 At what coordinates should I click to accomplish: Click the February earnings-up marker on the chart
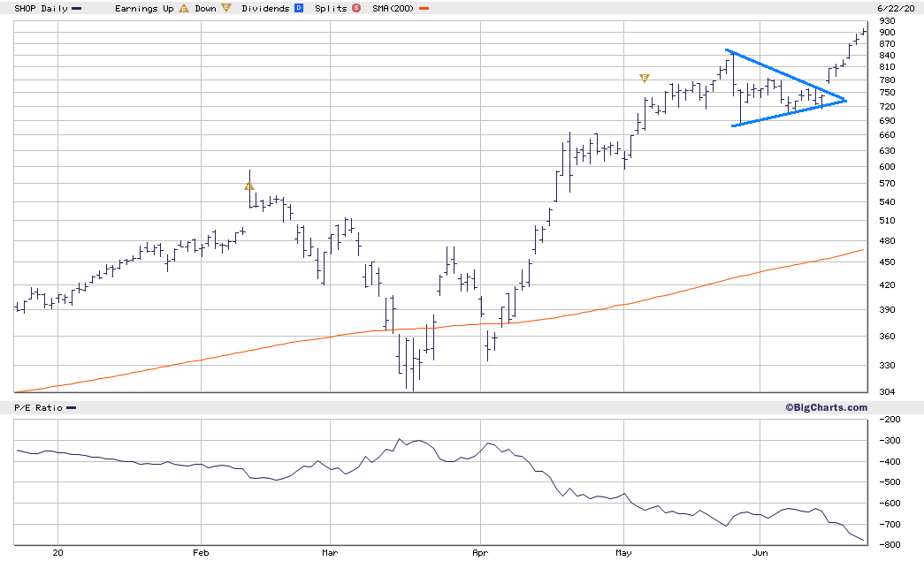pos(249,186)
